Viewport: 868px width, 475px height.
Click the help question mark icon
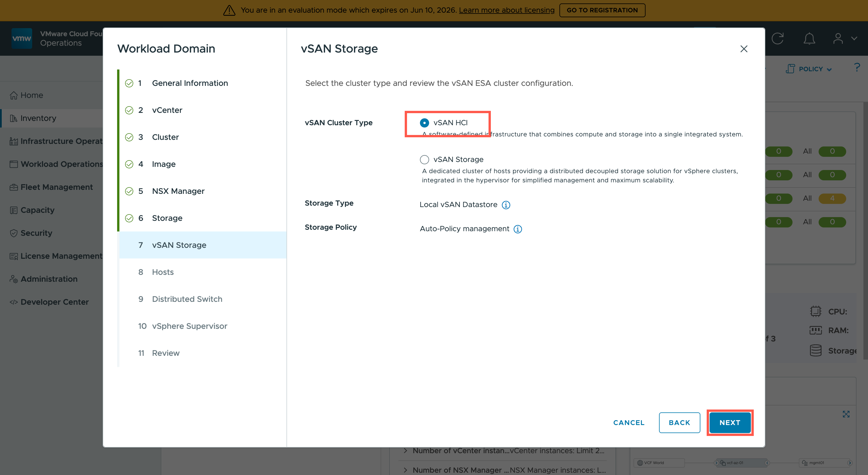coord(857,67)
